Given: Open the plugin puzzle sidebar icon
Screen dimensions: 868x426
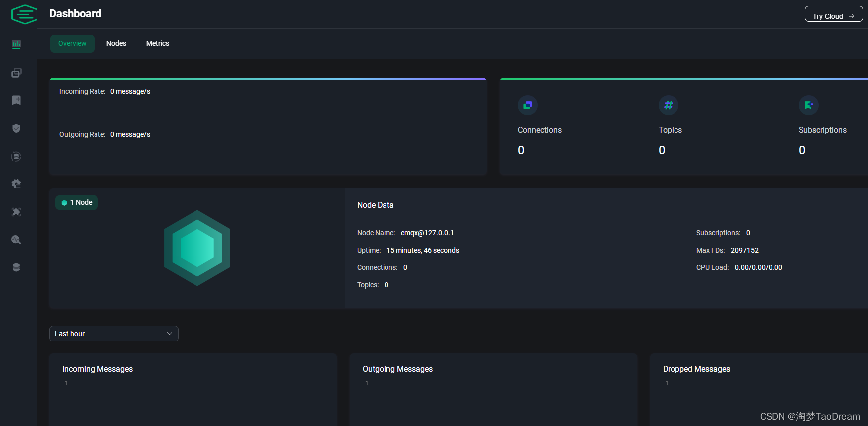Looking at the screenshot, I should [16, 212].
